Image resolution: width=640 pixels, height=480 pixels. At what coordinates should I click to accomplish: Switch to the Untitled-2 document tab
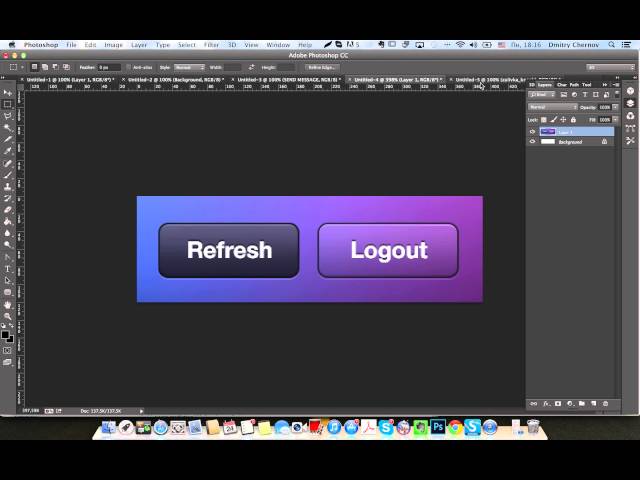point(176,80)
